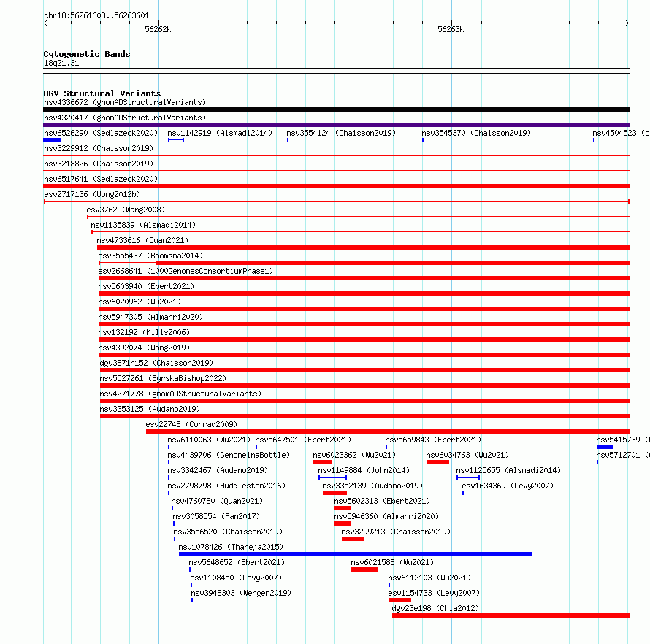Open nsv1142919 (Alsmadi2014) variant
The image size is (650, 644).
220,133
